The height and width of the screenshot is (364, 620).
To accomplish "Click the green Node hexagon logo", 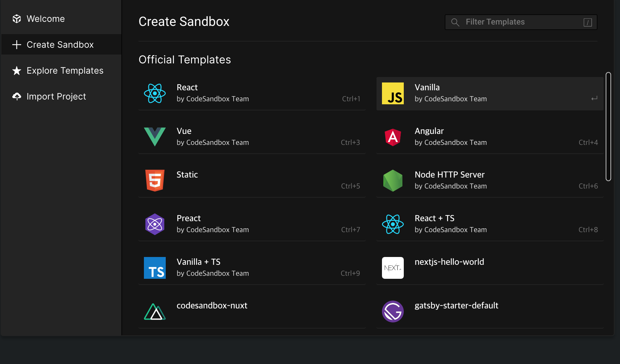I will coord(393,181).
